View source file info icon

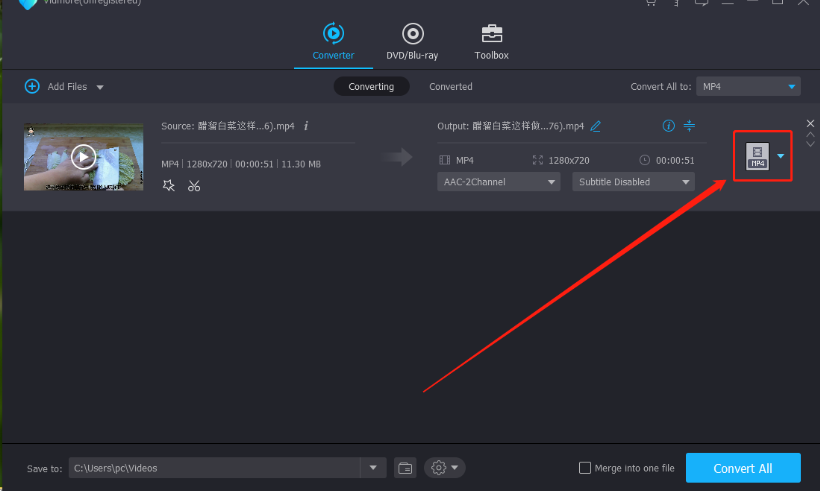pos(306,125)
